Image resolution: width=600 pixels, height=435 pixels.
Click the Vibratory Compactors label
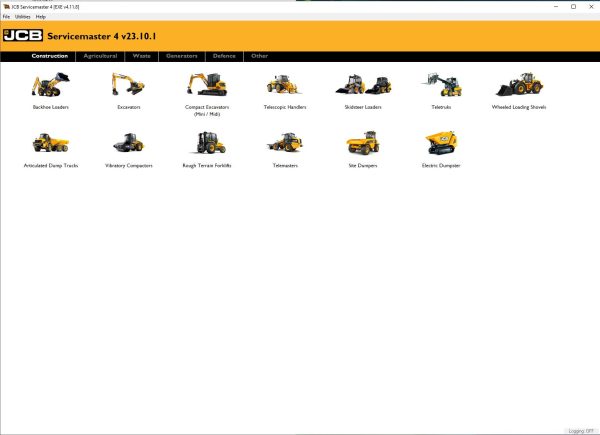coord(129,166)
